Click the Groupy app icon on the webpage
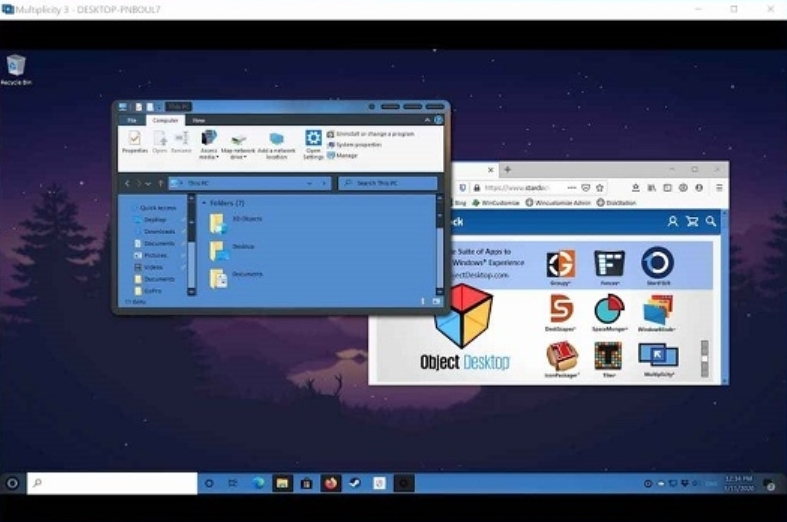787x522 pixels. pos(560,264)
